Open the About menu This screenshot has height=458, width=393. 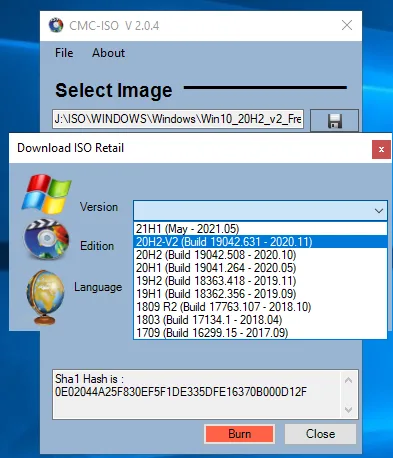[108, 53]
